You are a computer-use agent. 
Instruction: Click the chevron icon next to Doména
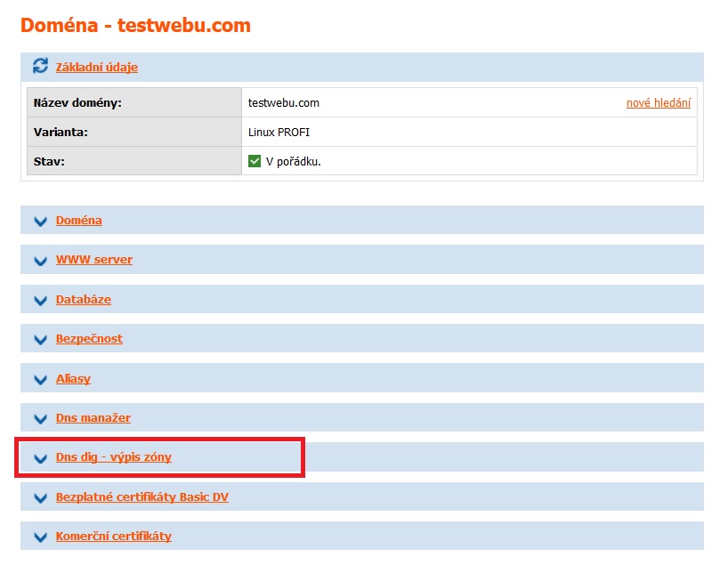(x=40, y=221)
